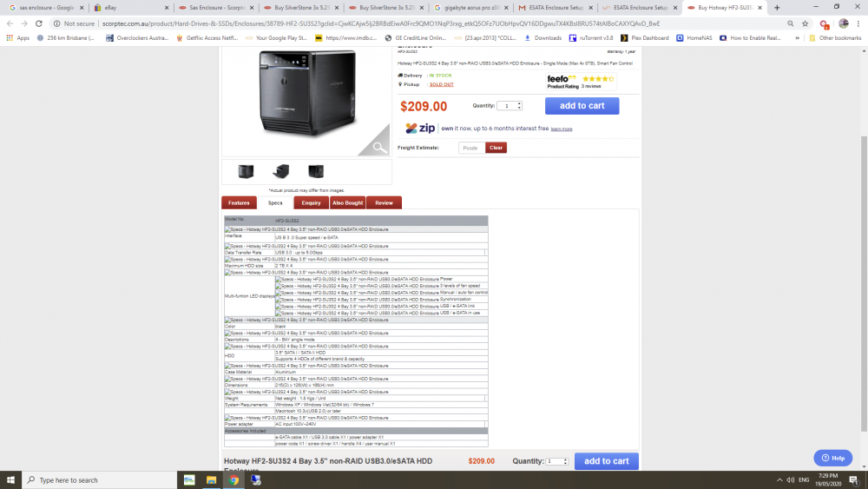
Task: Bookmark this page with the star icon
Action: tap(805, 23)
